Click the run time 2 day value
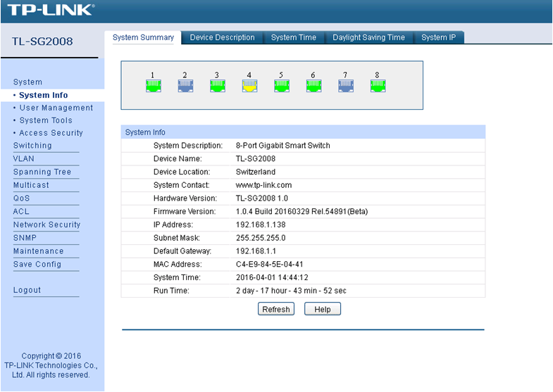The height and width of the screenshot is (392, 553). click(291, 291)
